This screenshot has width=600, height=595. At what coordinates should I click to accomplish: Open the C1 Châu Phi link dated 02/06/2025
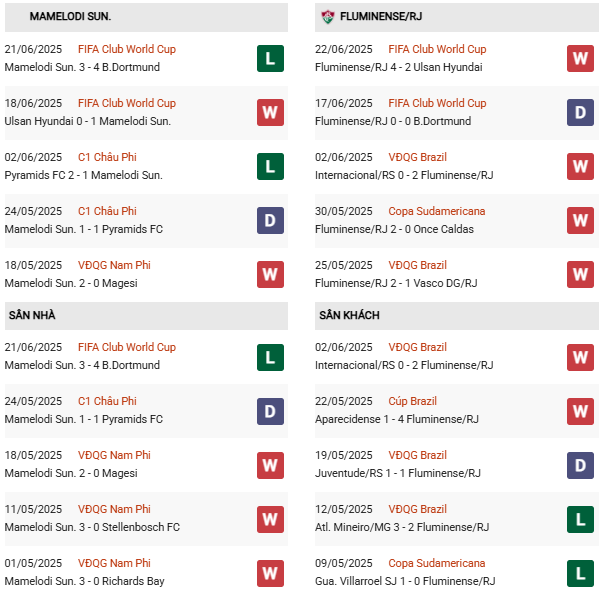coord(107,157)
